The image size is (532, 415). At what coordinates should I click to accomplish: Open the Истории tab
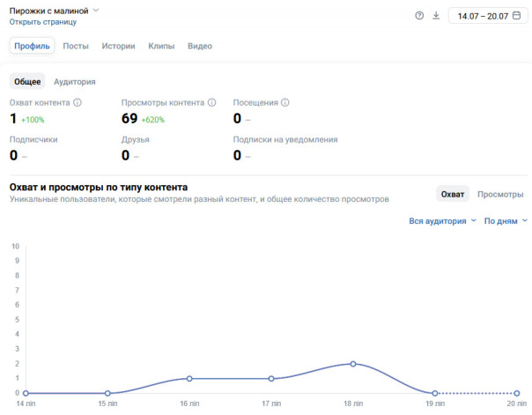point(118,46)
